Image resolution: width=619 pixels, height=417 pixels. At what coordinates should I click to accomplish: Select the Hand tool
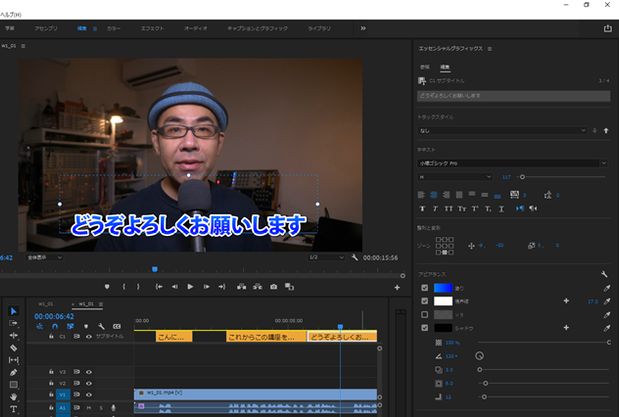(13, 397)
